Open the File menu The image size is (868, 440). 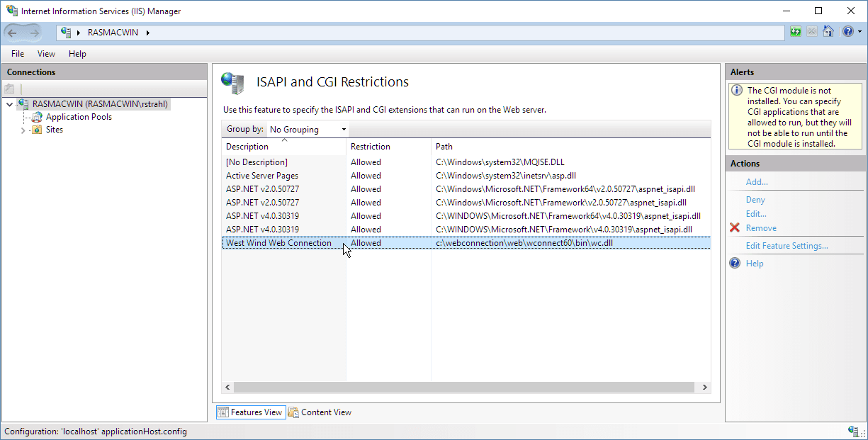(18, 54)
